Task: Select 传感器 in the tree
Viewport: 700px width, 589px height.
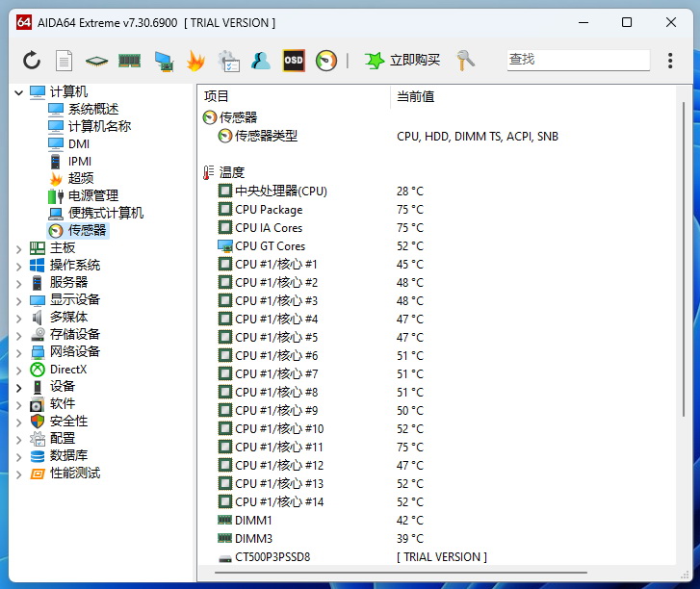Action: pyautogui.click(x=78, y=230)
